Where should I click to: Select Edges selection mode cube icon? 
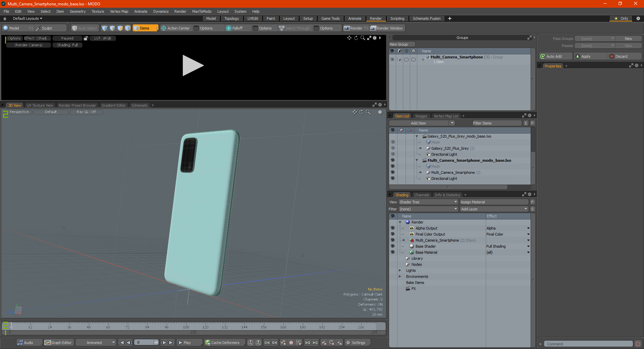point(112,28)
